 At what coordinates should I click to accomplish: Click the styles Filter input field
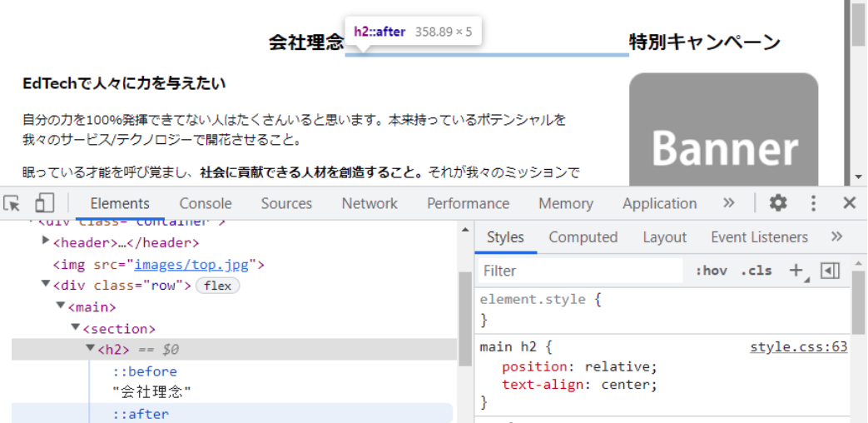tap(580, 271)
